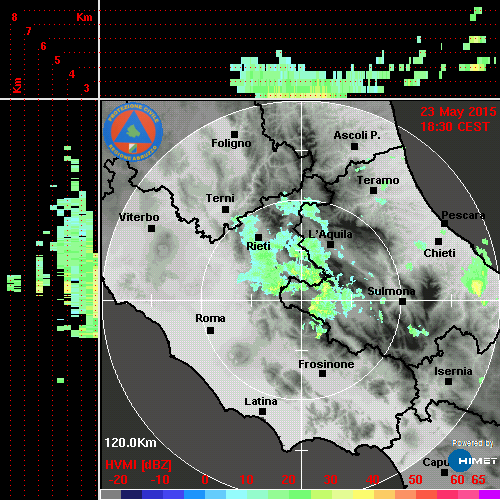The image size is (500, 500).
Task: Click the 65 dBZ scale value
Action: point(478,480)
